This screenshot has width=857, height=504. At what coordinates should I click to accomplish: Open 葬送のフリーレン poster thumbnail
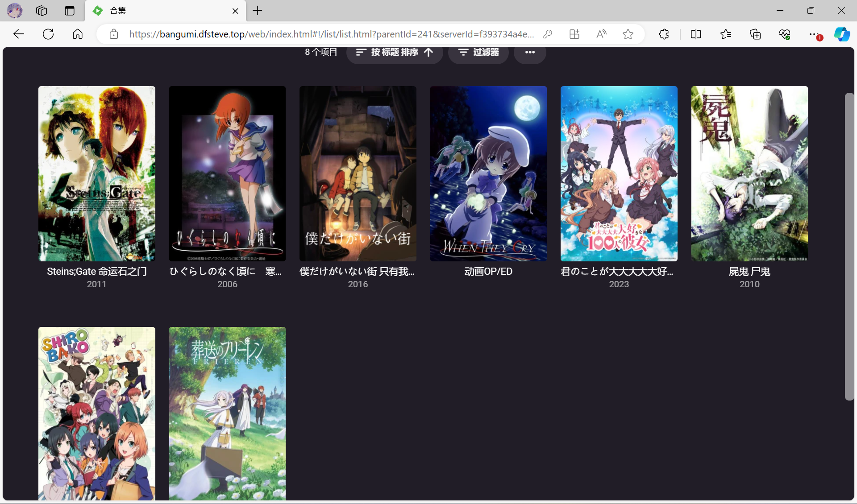[227, 413]
